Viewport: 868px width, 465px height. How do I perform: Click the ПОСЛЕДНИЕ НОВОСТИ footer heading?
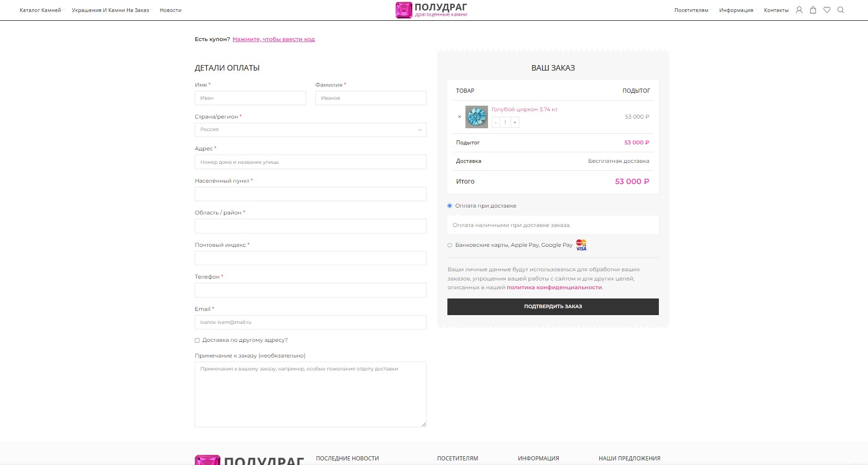click(x=347, y=459)
